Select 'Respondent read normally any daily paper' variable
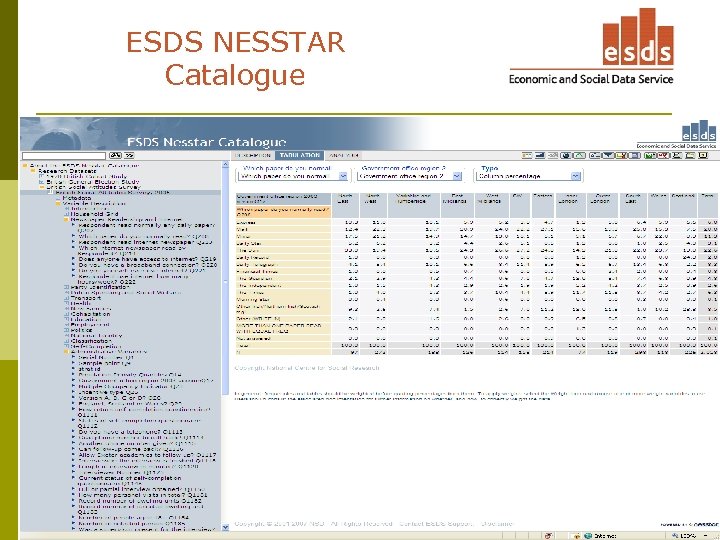 pos(146,228)
